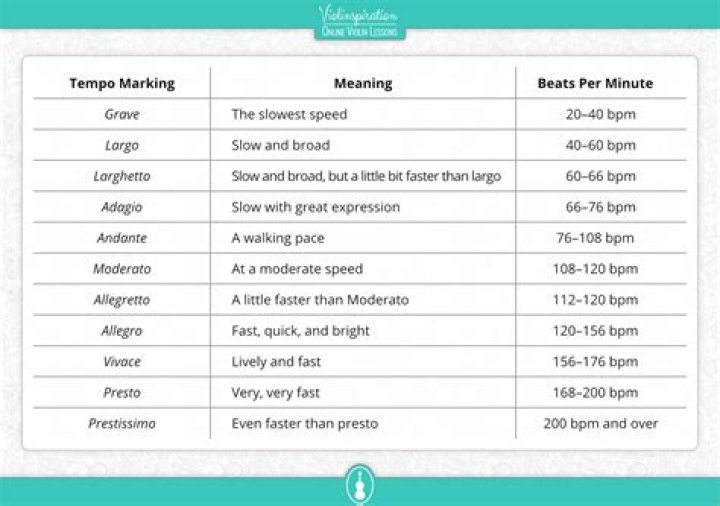The height and width of the screenshot is (506, 720).
Task: Click the Online Violin Lessons banner
Action: pyautogui.click(x=358, y=33)
